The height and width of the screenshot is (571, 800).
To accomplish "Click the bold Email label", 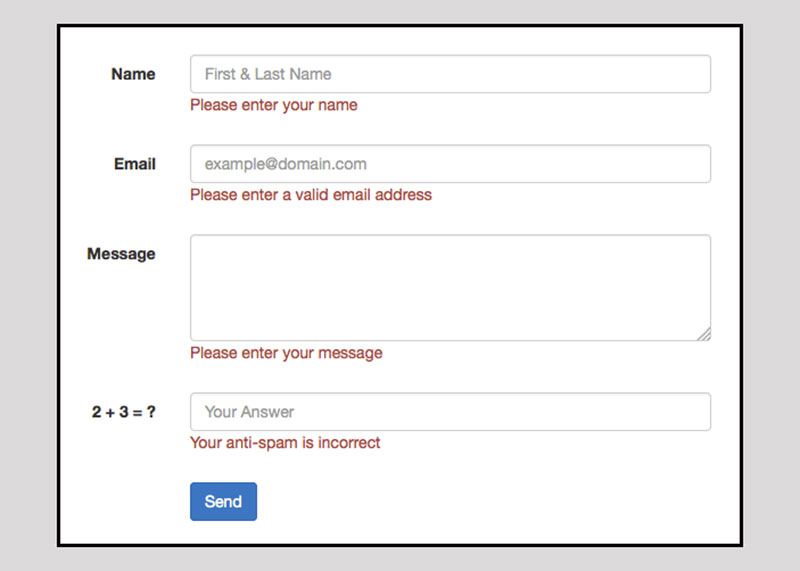I will click(x=135, y=164).
